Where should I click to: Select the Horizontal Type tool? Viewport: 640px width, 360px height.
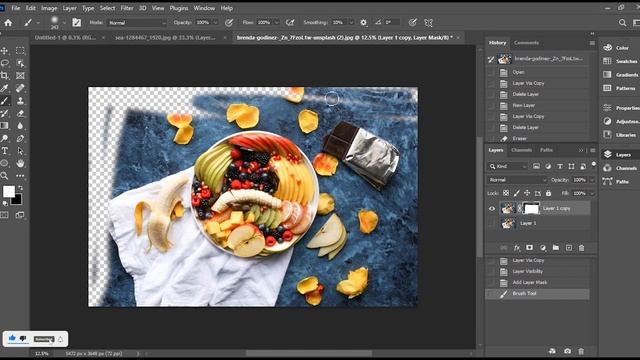click(4, 151)
